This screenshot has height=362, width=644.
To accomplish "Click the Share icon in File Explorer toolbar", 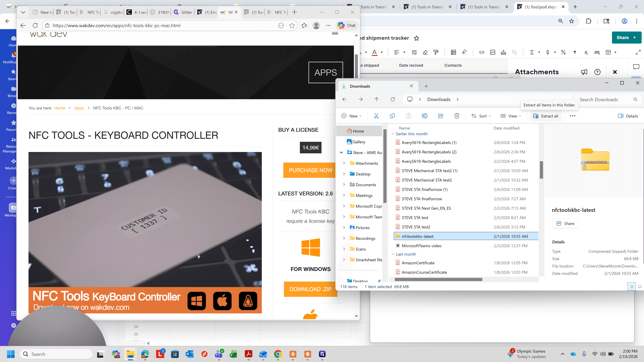I will point(441,116).
